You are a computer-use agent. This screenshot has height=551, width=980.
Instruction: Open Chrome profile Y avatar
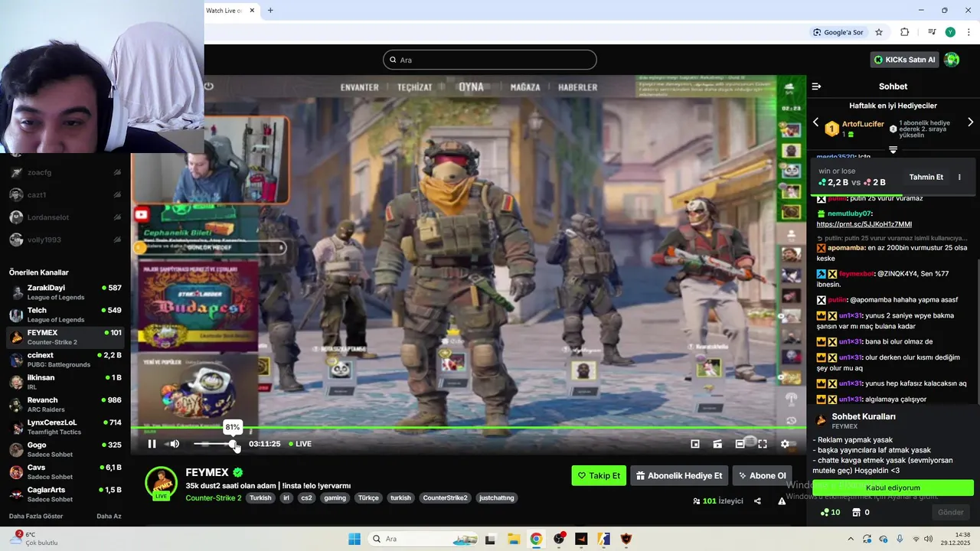pyautogui.click(x=950, y=32)
